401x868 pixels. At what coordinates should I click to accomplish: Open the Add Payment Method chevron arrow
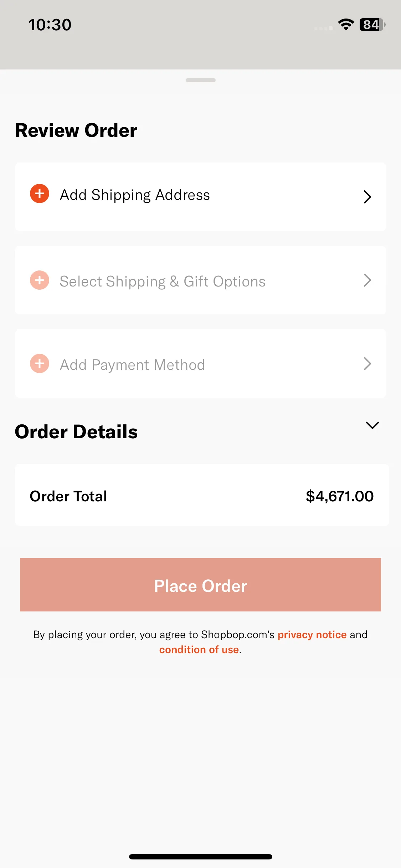(367, 364)
